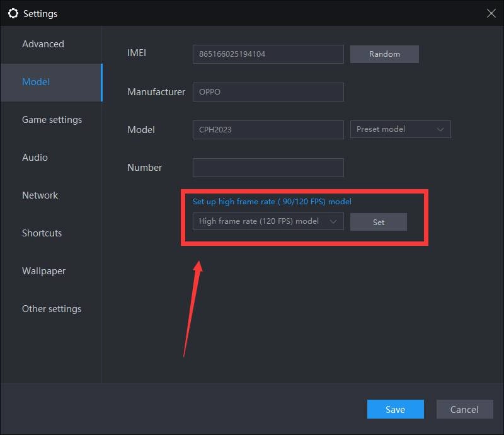Cancel and discard settings changes
The width and height of the screenshot is (504, 435).
coord(464,409)
